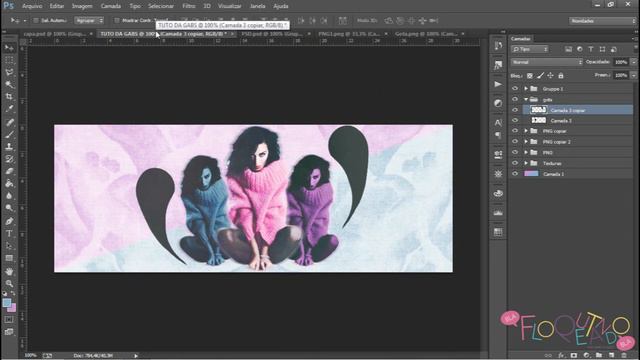This screenshot has width=640, height=360.
Task: Hide the Texturas group
Action: [515, 163]
